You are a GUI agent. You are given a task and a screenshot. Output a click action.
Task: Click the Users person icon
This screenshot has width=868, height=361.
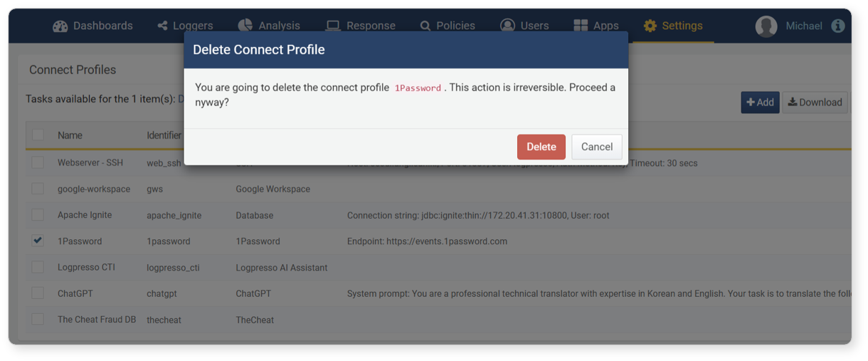(x=507, y=26)
